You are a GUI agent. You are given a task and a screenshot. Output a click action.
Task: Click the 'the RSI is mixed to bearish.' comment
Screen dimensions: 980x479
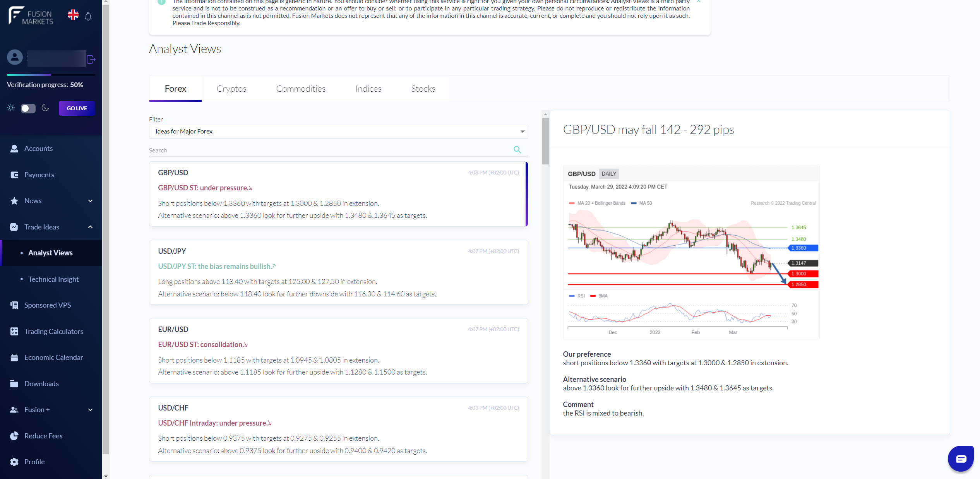click(603, 413)
